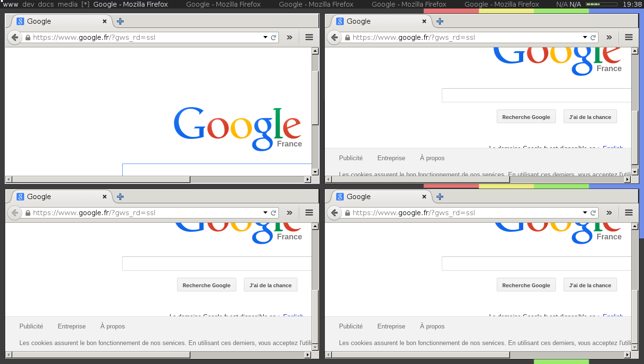Switch to the dev workspace tag
The image size is (644, 364).
[28, 4]
